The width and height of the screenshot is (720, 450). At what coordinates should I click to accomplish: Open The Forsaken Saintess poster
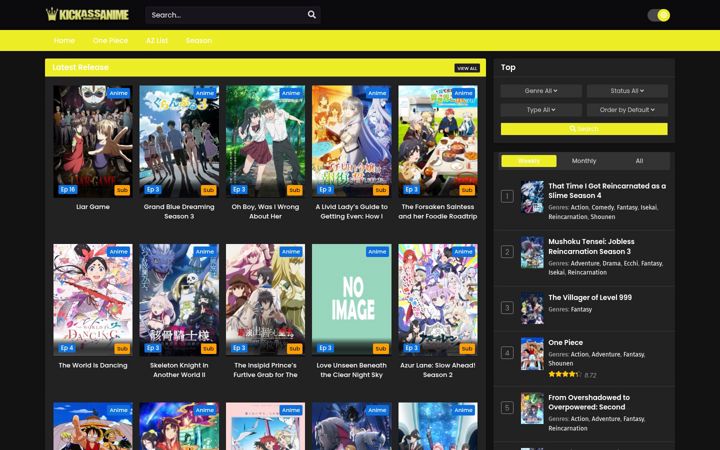pyautogui.click(x=438, y=141)
